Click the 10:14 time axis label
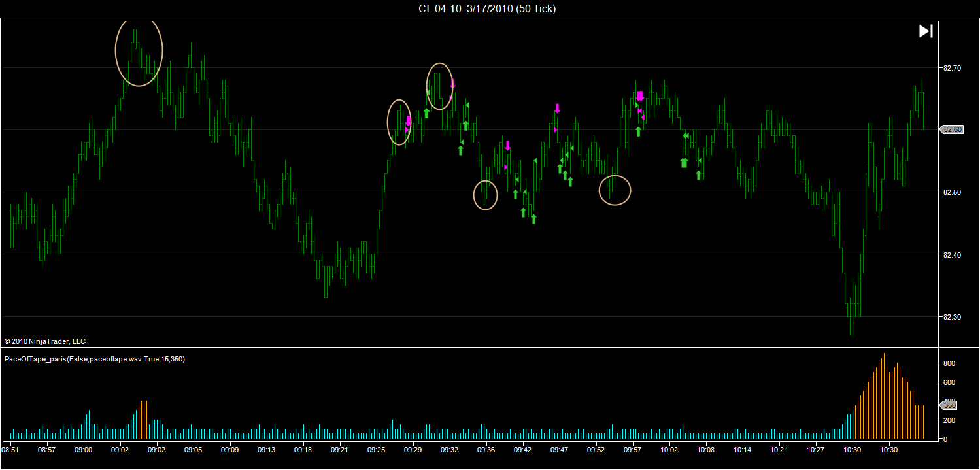 pos(743,450)
